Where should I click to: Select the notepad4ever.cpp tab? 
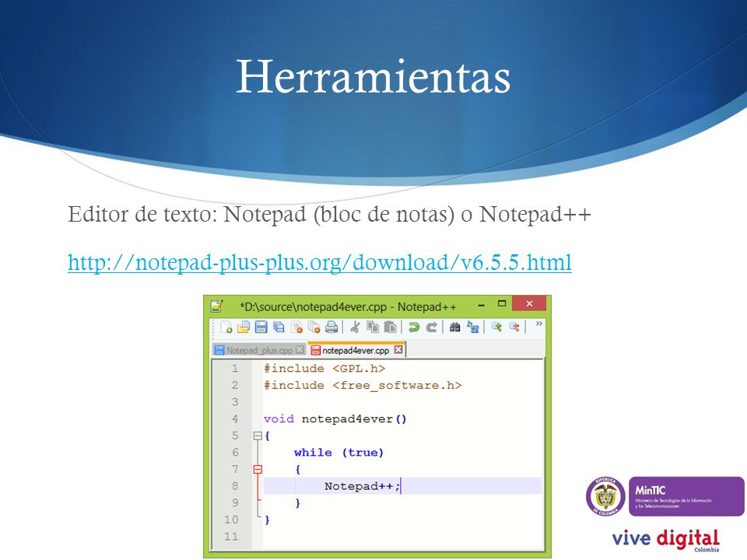click(x=356, y=351)
